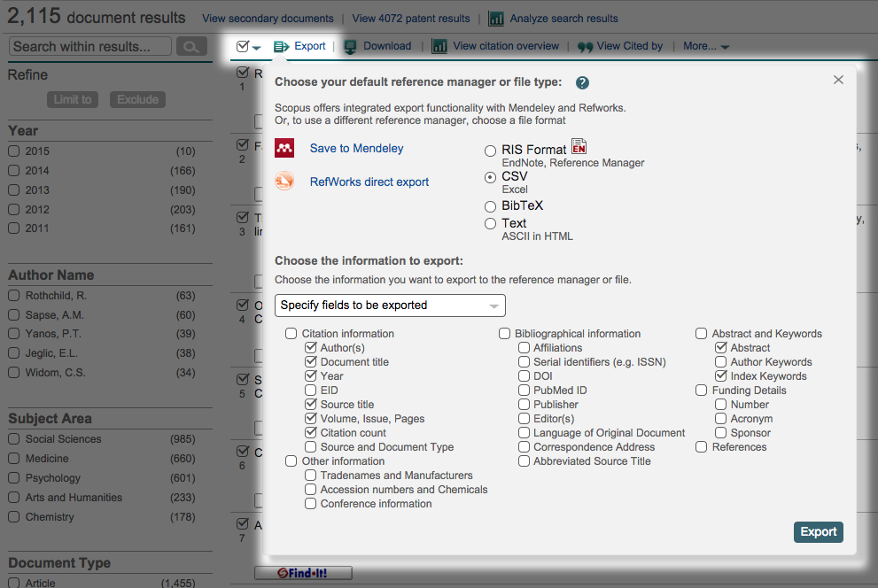Select RIS Format radio button
Image resolution: width=878 pixels, height=588 pixels.
(490, 151)
